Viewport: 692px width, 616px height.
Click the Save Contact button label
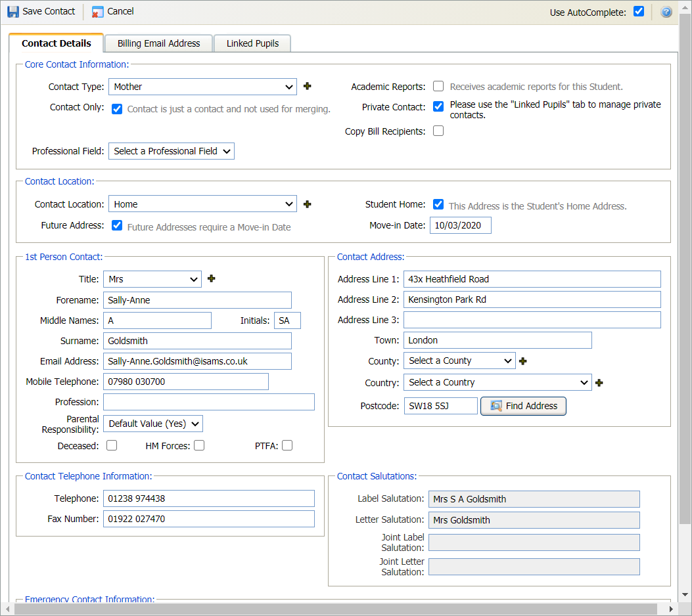click(x=49, y=11)
